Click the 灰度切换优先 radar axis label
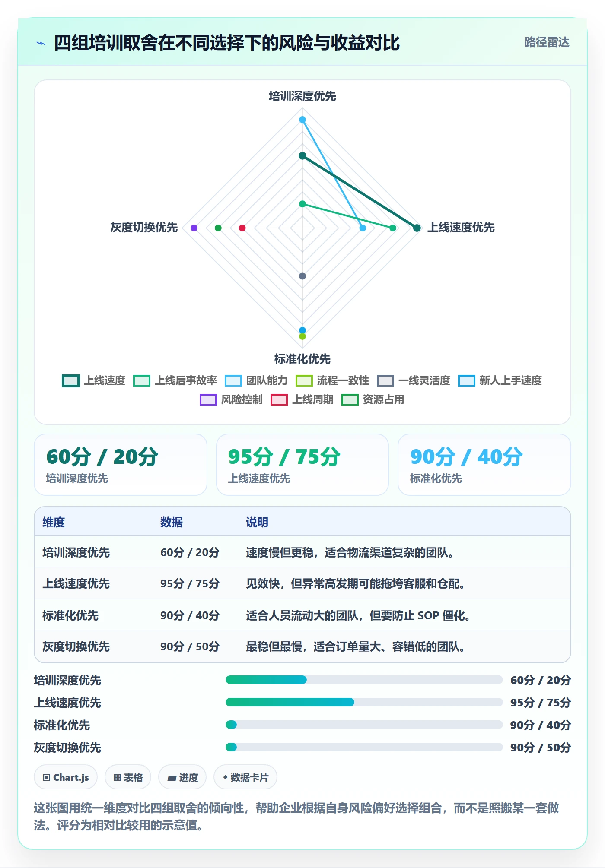This screenshot has height=868, width=605. (x=144, y=228)
